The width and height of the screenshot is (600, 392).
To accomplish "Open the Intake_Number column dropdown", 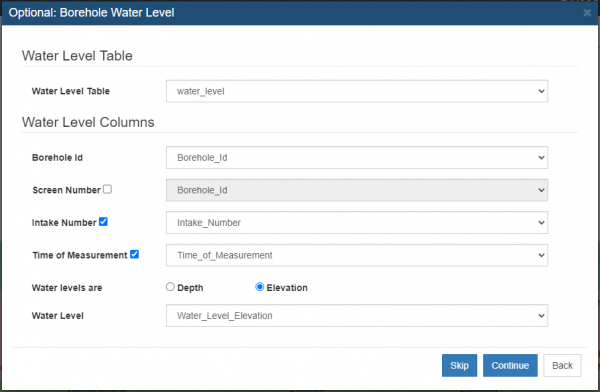I will [x=357, y=222].
